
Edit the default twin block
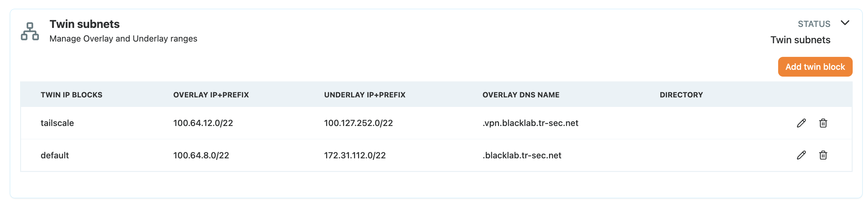click(x=801, y=155)
